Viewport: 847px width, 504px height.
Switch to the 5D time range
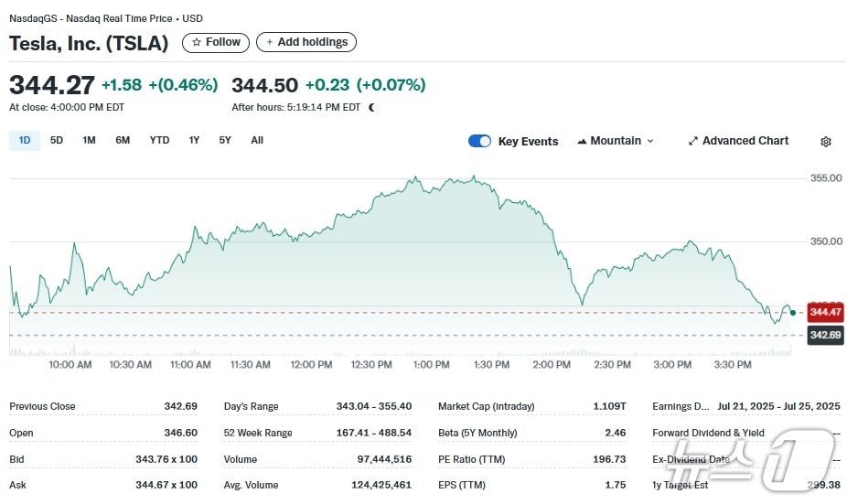57,140
